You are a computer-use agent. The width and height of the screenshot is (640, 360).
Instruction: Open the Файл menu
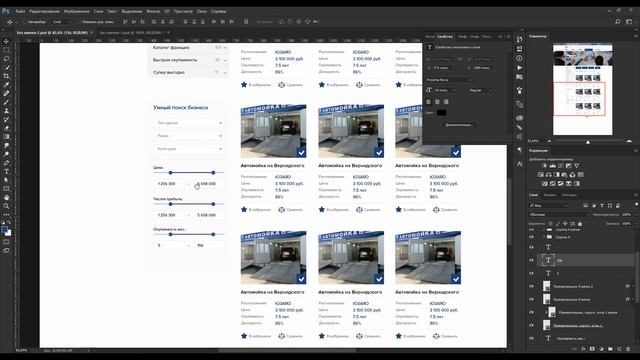(20, 11)
